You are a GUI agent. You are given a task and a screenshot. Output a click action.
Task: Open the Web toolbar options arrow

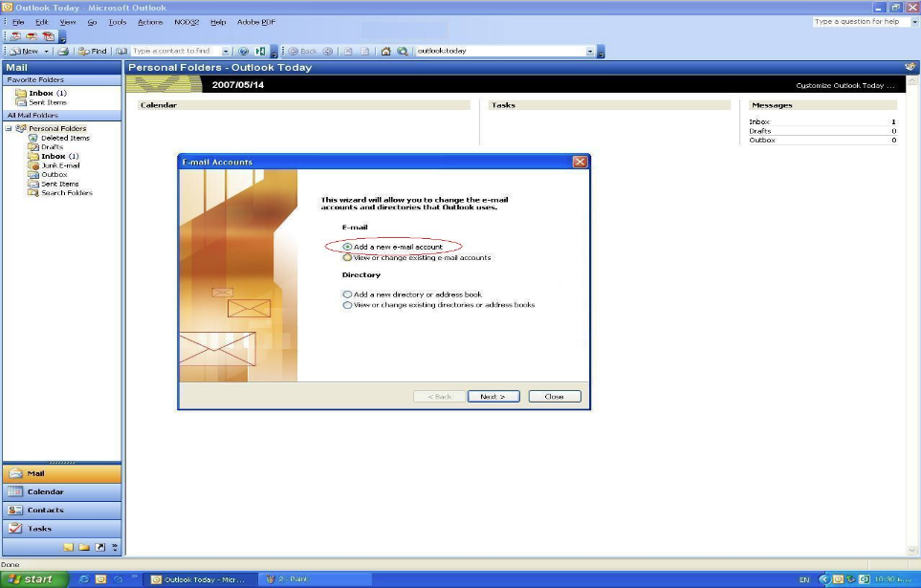pos(601,52)
